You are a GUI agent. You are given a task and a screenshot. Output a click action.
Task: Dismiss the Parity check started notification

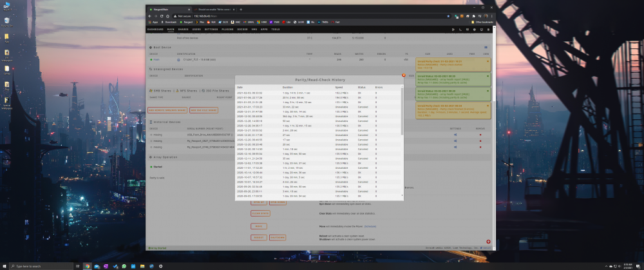488,61
